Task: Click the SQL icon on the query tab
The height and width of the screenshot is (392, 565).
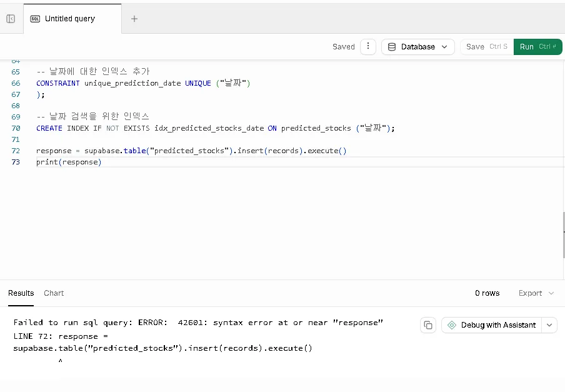Action: 35,19
